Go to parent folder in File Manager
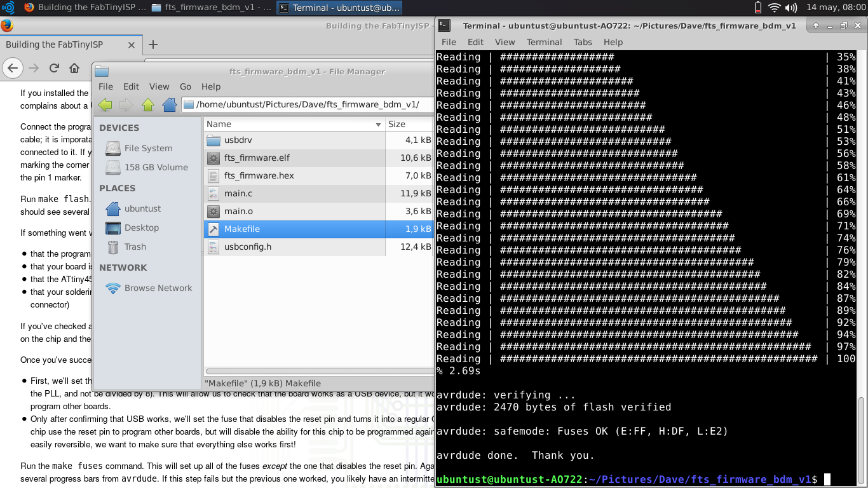The image size is (868, 488). (x=148, y=105)
